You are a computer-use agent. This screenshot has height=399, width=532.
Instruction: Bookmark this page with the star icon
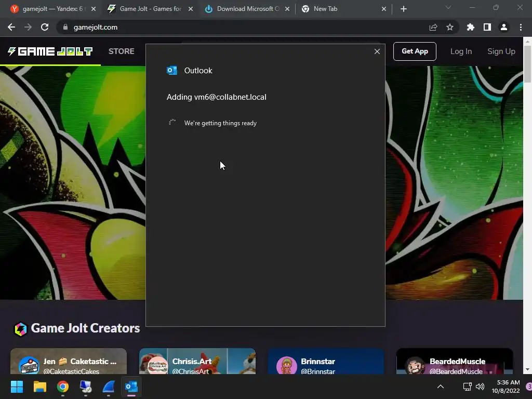click(450, 27)
